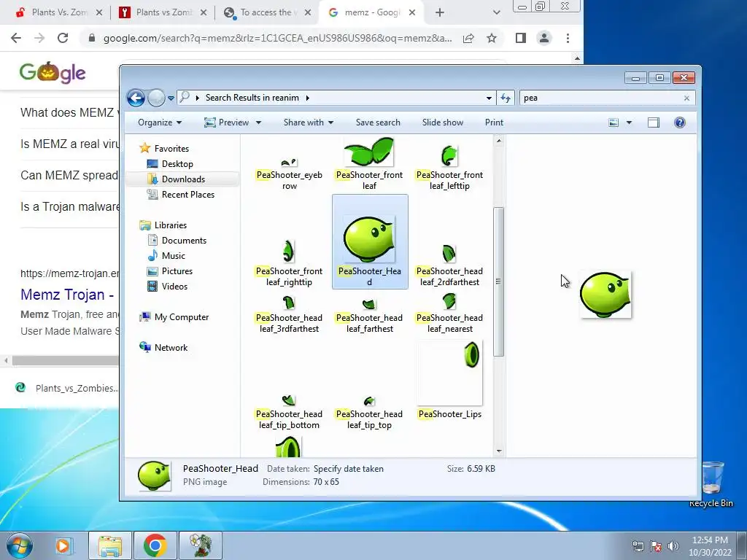Select PeaShooter_headleaf_3rdfarthest file

click(x=289, y=314)
